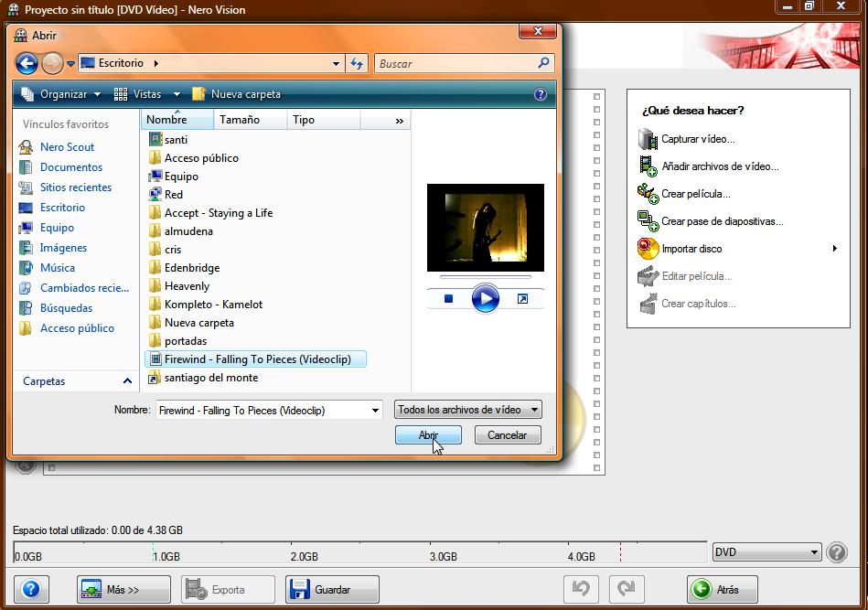Select the Red network item
Image resolution: width=868 pixels, height=610 pixels.
[166, 194]
